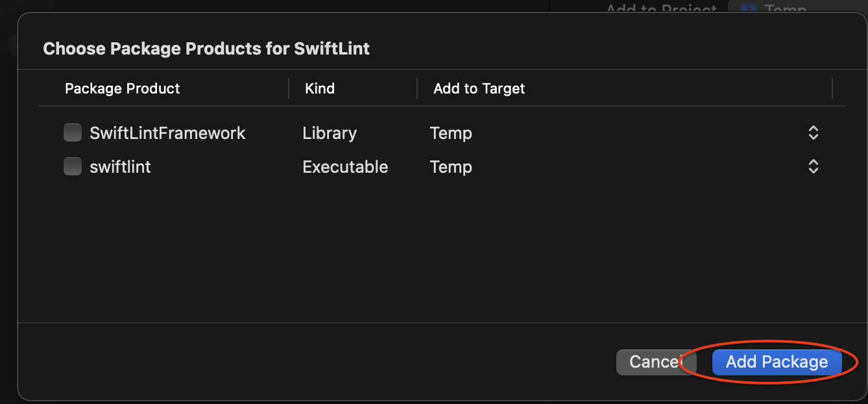Open target chevrons for SwiftLintFramework row
This screenshot has height=404, width=868.
point(813,133)
